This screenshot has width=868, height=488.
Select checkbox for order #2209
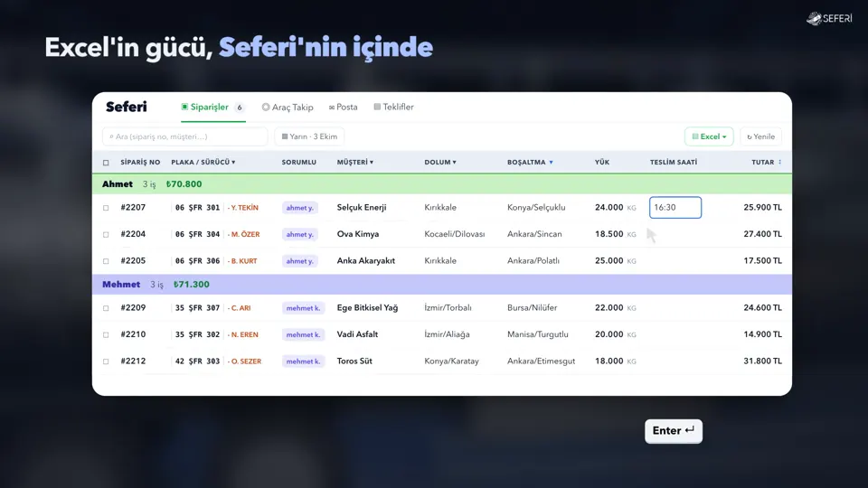(x=106, y=308)
